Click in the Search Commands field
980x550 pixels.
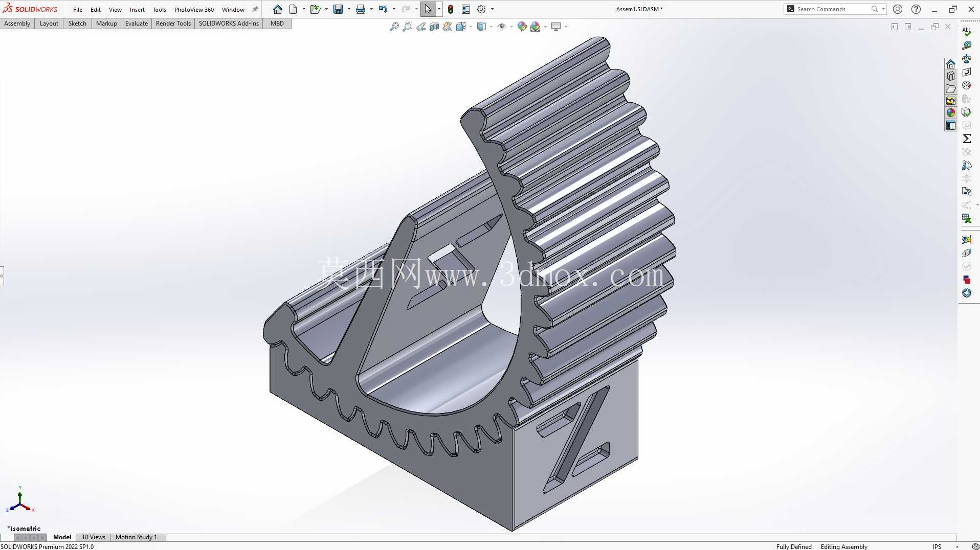(x=834, y=9)
